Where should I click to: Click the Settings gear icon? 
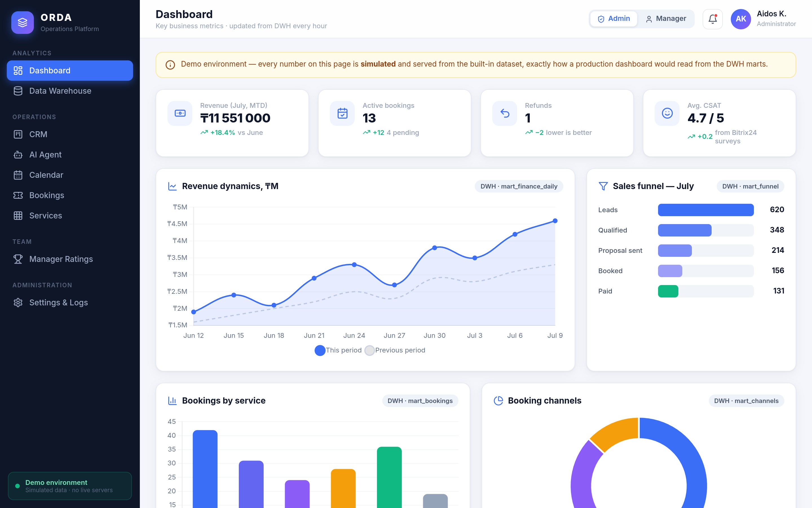coord(18,302)
